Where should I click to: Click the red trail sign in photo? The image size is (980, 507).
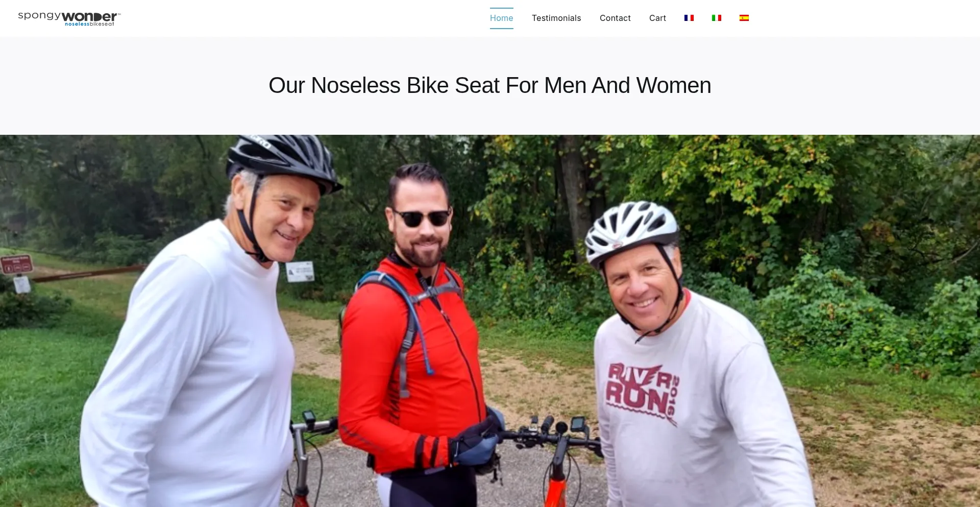[x=16, y=264]
